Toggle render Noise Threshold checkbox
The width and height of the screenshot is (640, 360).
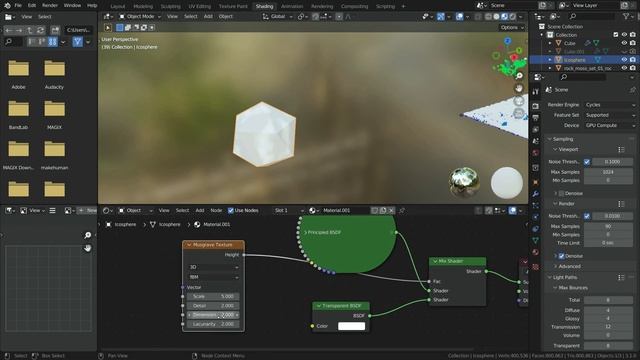(587, 216)
